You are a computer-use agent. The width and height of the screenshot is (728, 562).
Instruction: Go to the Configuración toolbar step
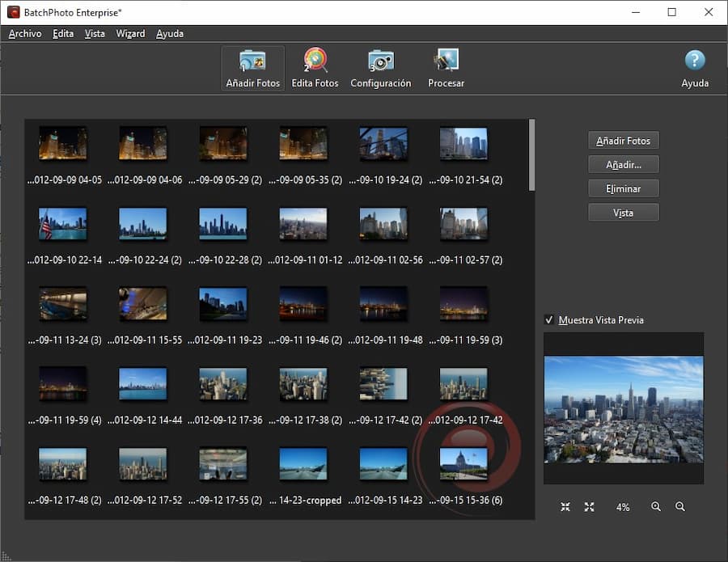(x=381, y=68)
